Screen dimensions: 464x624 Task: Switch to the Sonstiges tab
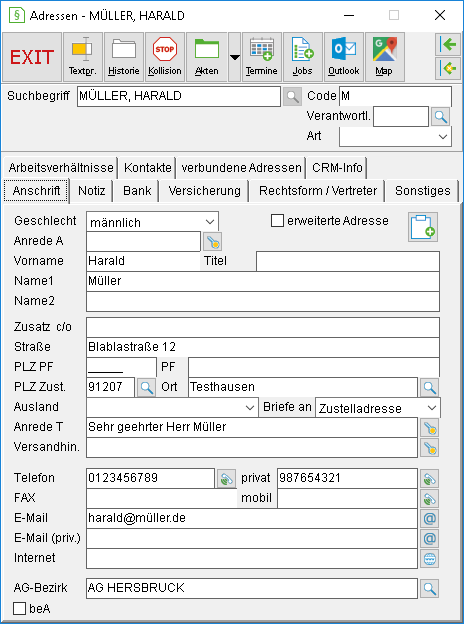[x=423, y=191]
